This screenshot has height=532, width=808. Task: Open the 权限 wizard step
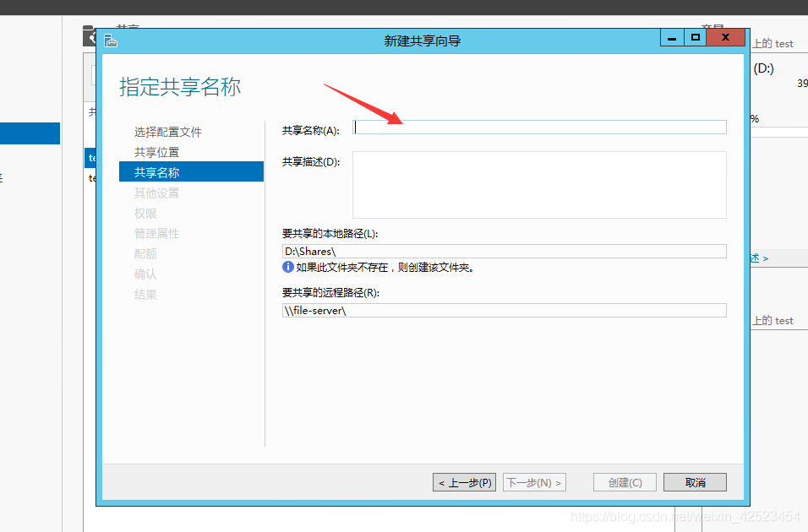tap(145, 213)
